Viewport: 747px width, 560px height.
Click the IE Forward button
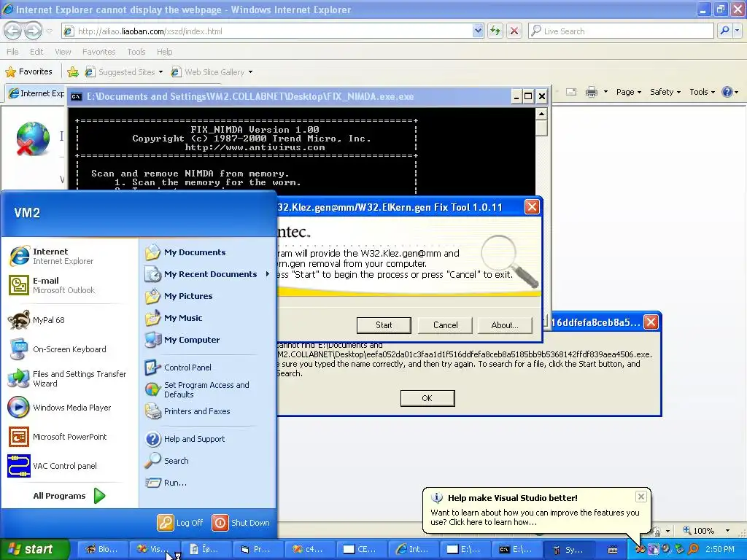[33, 31]
